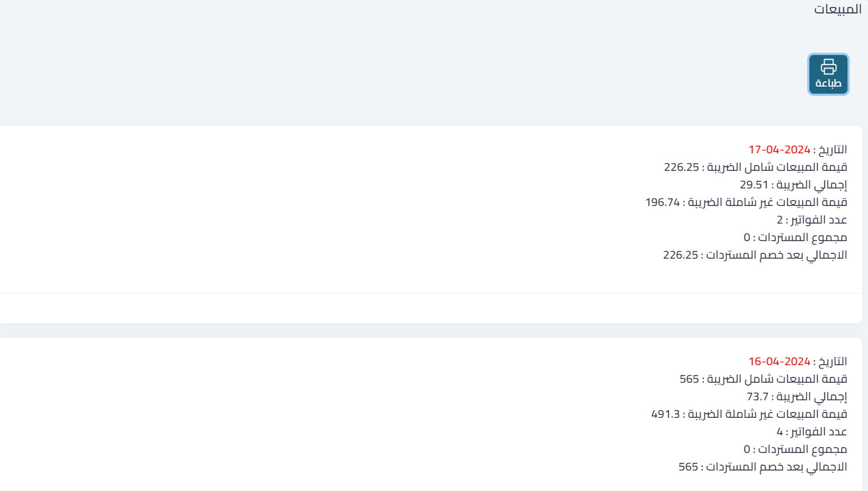Select the 29.51 total tax value

pyautogui.click(x=754, y=185)
